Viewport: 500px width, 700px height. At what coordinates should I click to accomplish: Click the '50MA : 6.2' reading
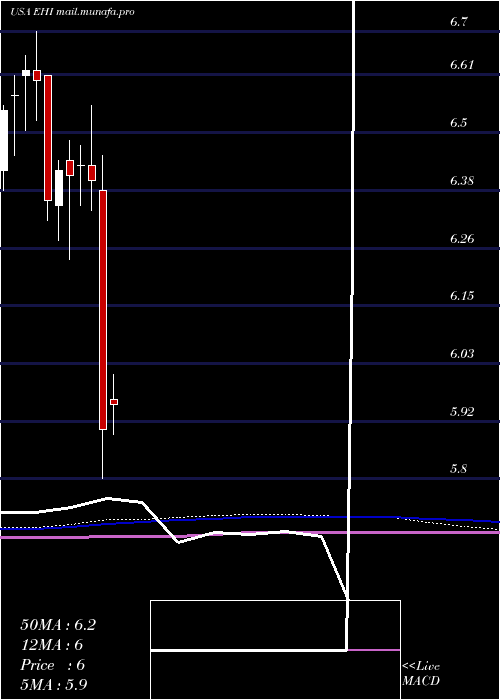pyautogui.click(x=58, y=625)
